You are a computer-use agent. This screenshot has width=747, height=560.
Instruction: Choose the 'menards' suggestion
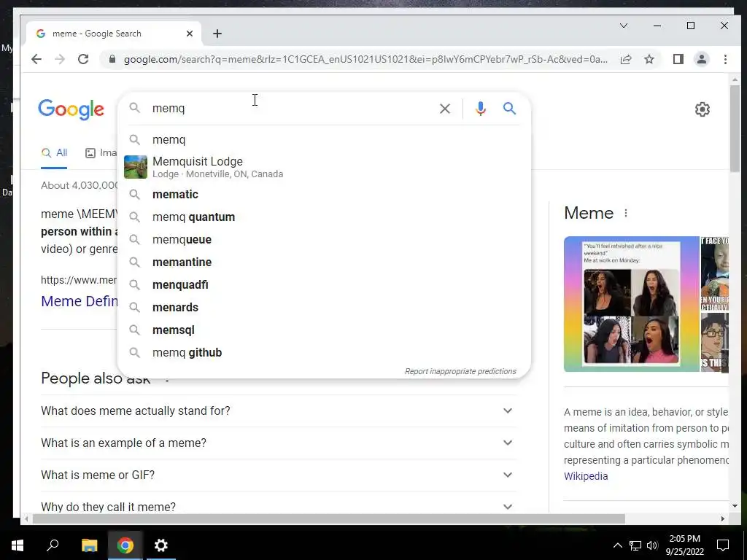pos(324,308)
